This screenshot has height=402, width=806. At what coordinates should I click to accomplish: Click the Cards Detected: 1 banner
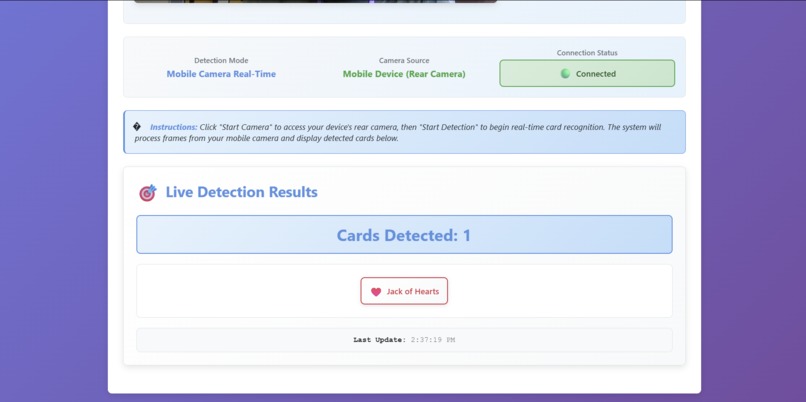coord(404,234)
